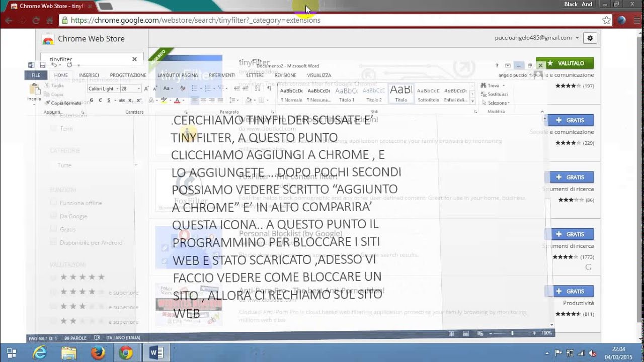644x362 pixels.
Task: Switch to the VISUALIZZA ribbon tab
Action: [319, 75]
